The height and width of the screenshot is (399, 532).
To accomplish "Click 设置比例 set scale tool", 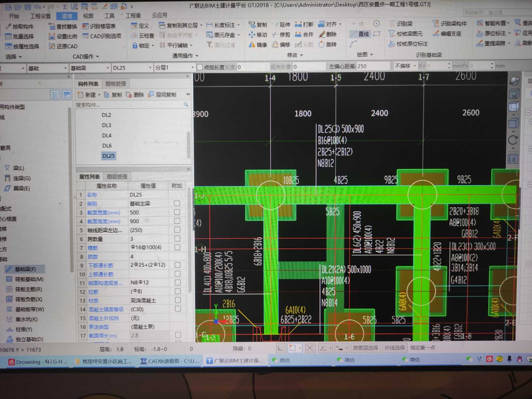I will (x=63, y=37).
